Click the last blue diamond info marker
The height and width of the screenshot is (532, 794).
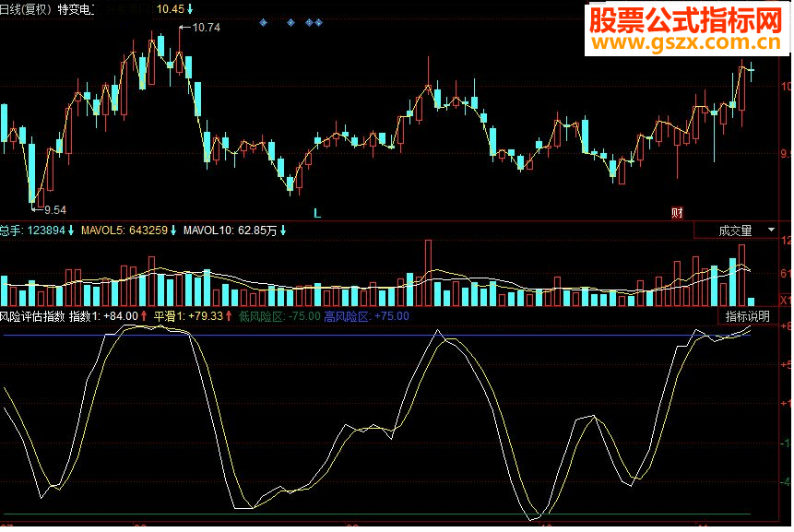coord(318,22)
